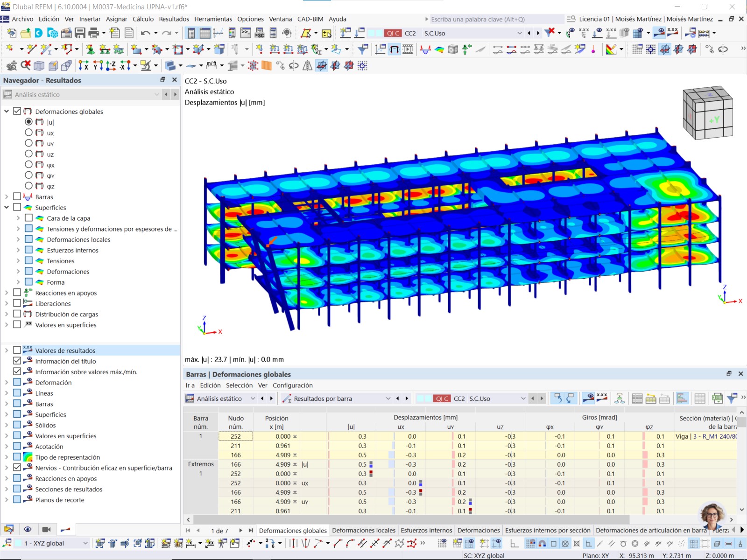The height and width of the screenshot is (560, 747).
Task: Switch to the Esfuerzos internos table tab
Action: coord(426,531)
